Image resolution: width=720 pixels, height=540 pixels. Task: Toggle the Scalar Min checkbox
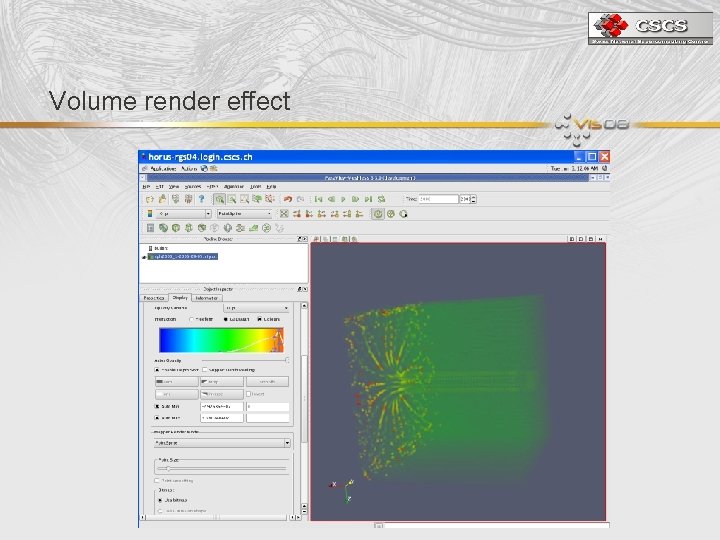click(157, 406)
